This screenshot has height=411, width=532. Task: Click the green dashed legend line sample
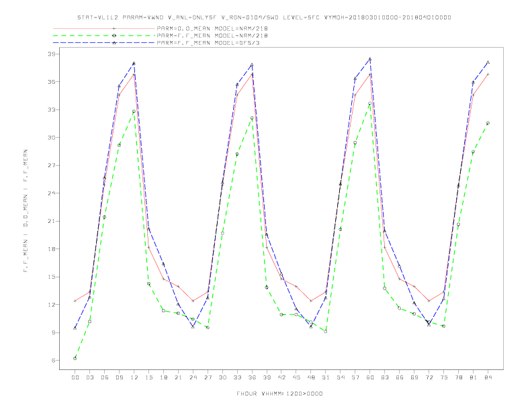coord(104,36)
